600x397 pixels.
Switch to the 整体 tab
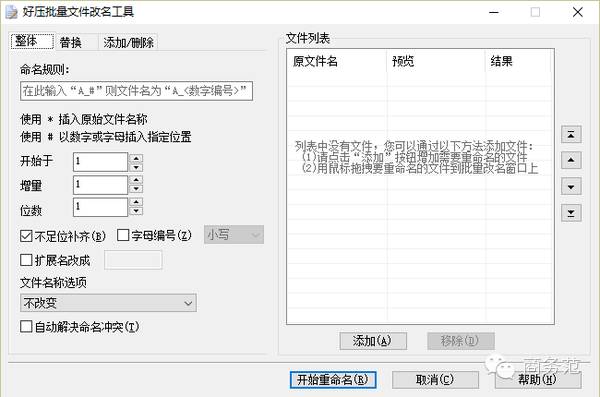[32, 41]
